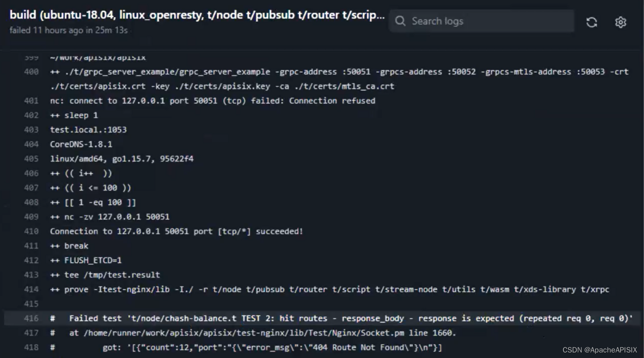Select line number 415
Screen dimensions: 644x358
click(x=31, y=304)
